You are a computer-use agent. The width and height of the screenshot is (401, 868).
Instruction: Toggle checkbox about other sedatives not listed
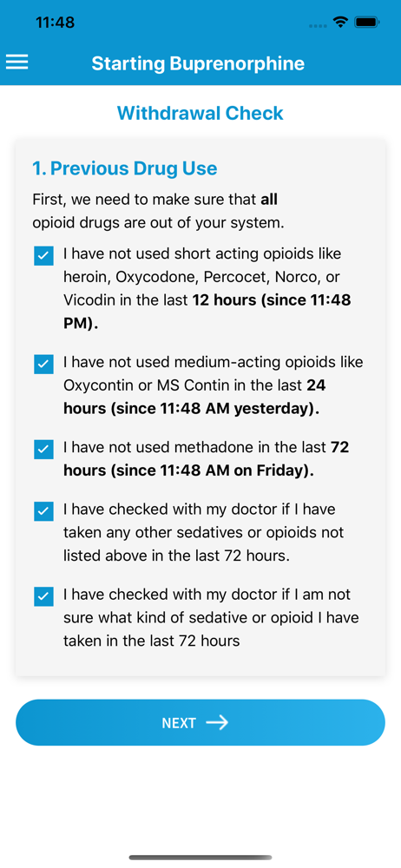pyautogui.click(x=43, y=511)
